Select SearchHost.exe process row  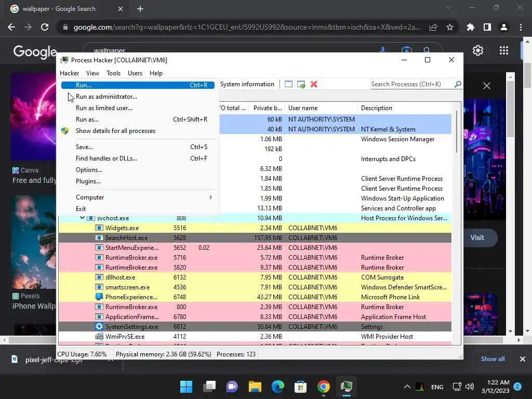[255, 238]
